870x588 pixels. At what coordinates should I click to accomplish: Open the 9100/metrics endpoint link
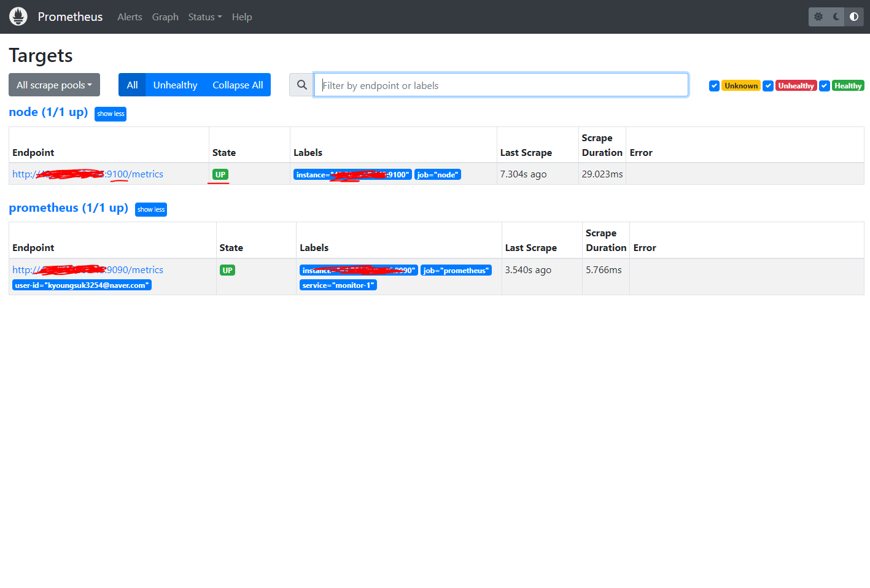pyautogui.click(x=88, y=174)
